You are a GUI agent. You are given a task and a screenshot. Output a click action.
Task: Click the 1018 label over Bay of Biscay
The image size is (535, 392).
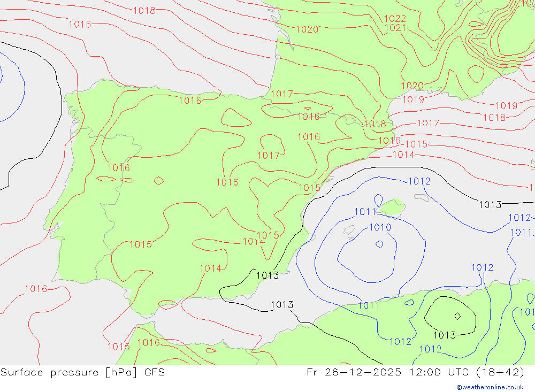click(x=144, y=11)
